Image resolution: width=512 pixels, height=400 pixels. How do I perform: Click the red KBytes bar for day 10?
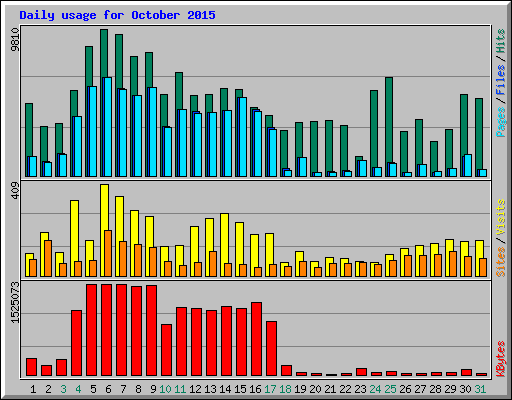(167, 350)
